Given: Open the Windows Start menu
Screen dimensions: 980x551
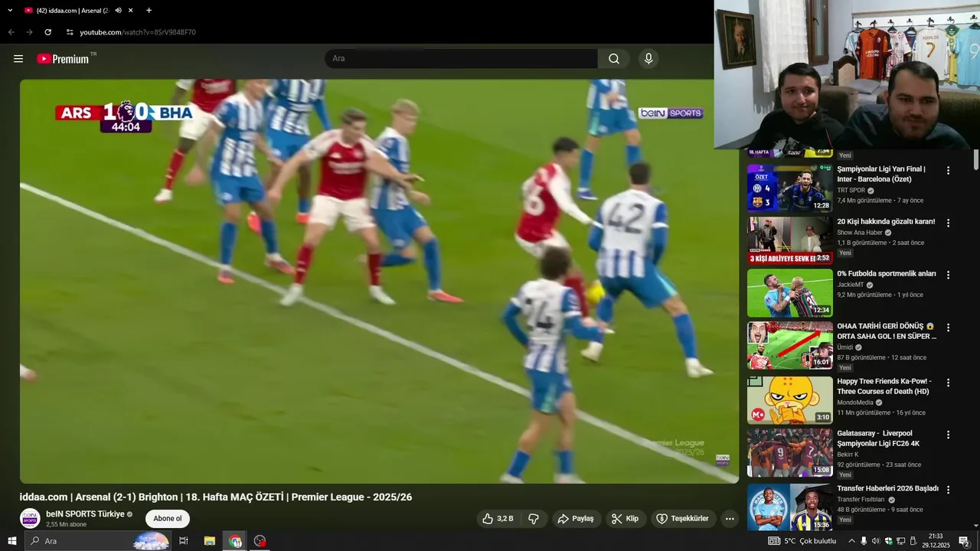Looking at the screenshot, I should 12,541.
